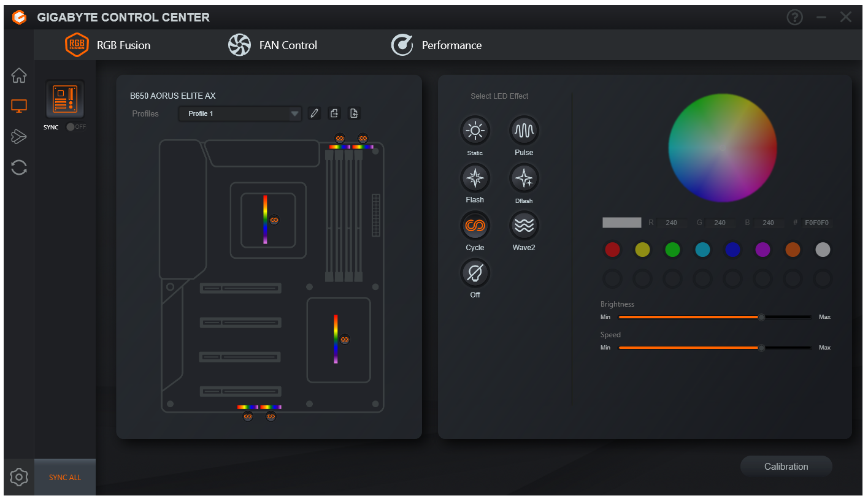Select the cyan color swatch
This screenshot has width=868, height=501.
click(x=702, y=250)
